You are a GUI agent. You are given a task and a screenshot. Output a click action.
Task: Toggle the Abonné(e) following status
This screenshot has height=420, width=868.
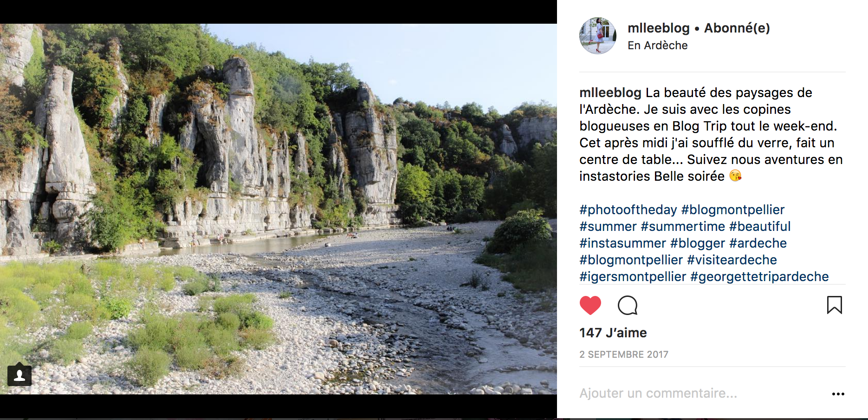tap(737, 28)
